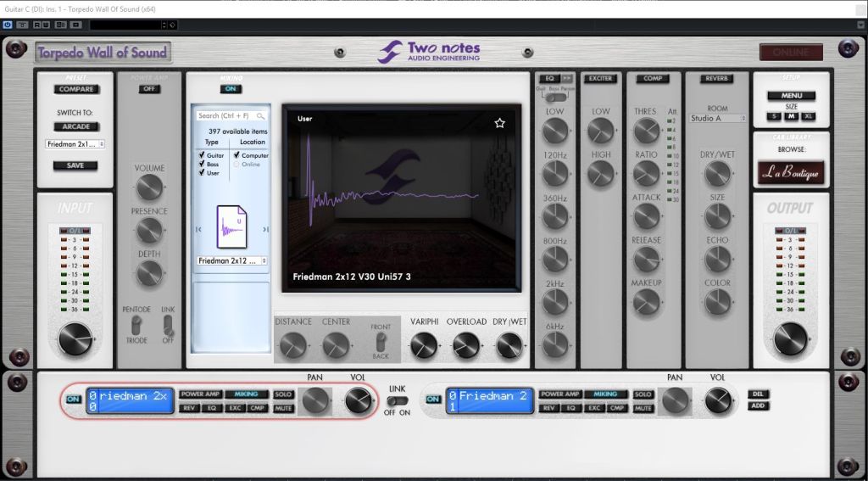Click the host preset name stepper arrows
Image resolution: width=868 pixels, height=481 pixels.
tap(164, 25)
